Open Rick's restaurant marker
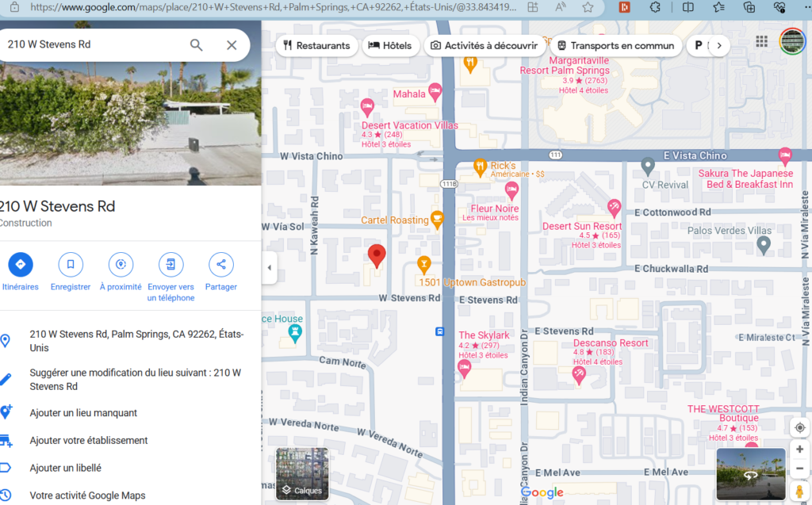Screen dimensions: 812x505 click(x=480, y=166)
